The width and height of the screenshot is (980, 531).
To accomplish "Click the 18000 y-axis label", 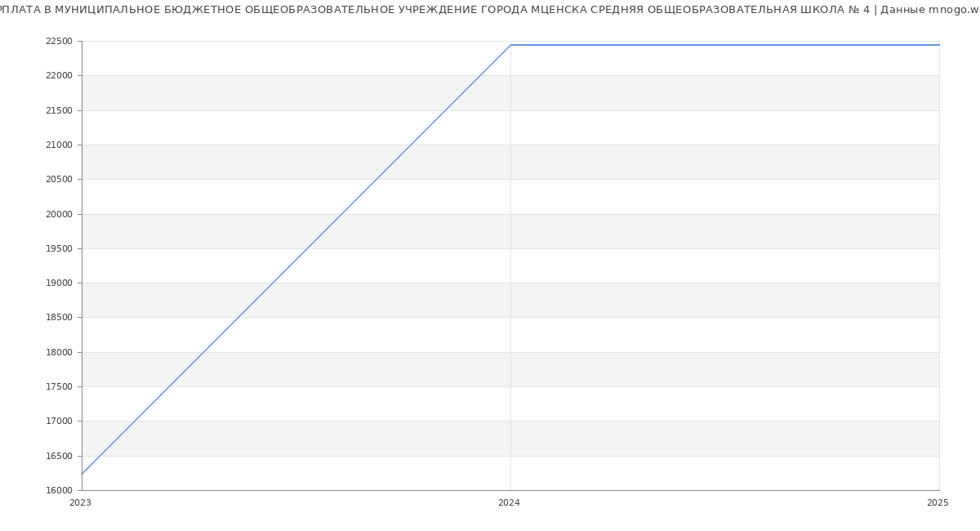I will tap(60, 352).
